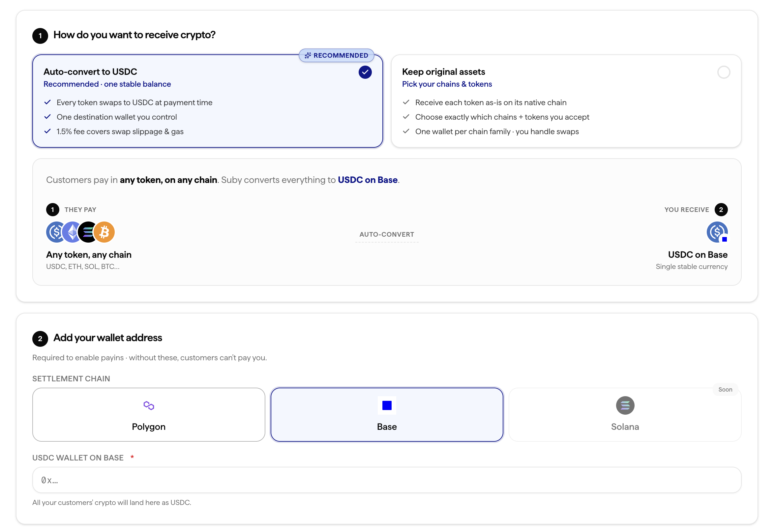
Task: Click the AUTO-CONVERT label
Action: 387,234
